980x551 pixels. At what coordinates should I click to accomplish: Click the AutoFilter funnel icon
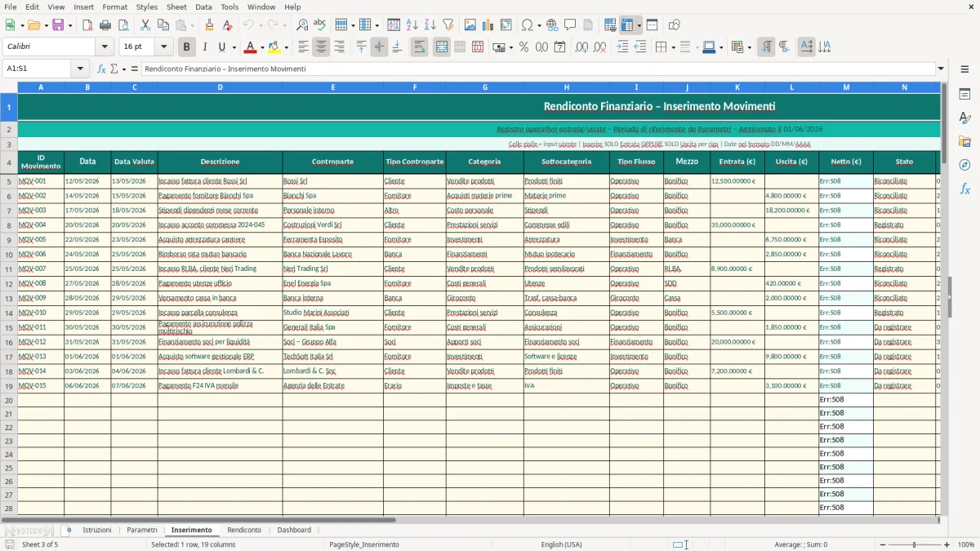[448, 25]
